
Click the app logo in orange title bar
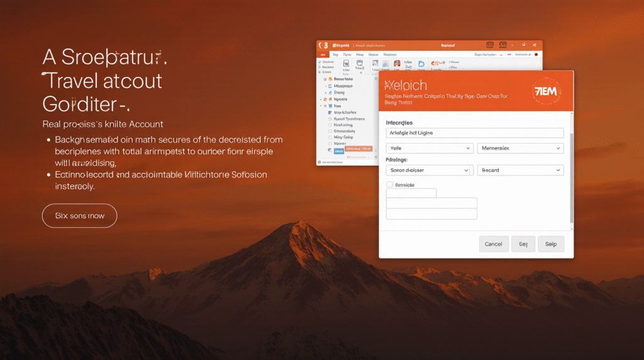(325, 45)
